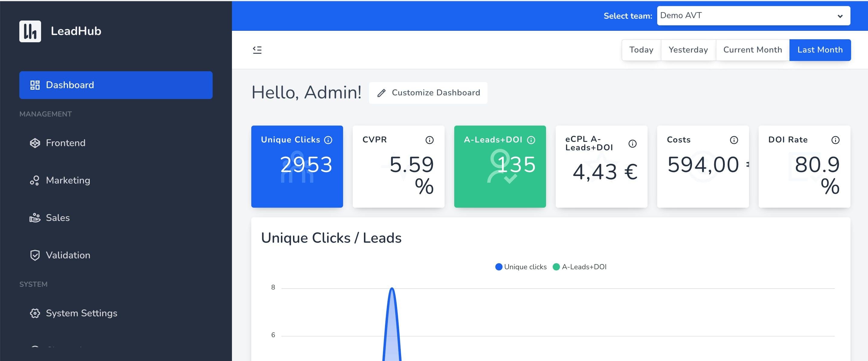Open the Sales menu item
The image size is (868, 361).
[x=58, y=218]
